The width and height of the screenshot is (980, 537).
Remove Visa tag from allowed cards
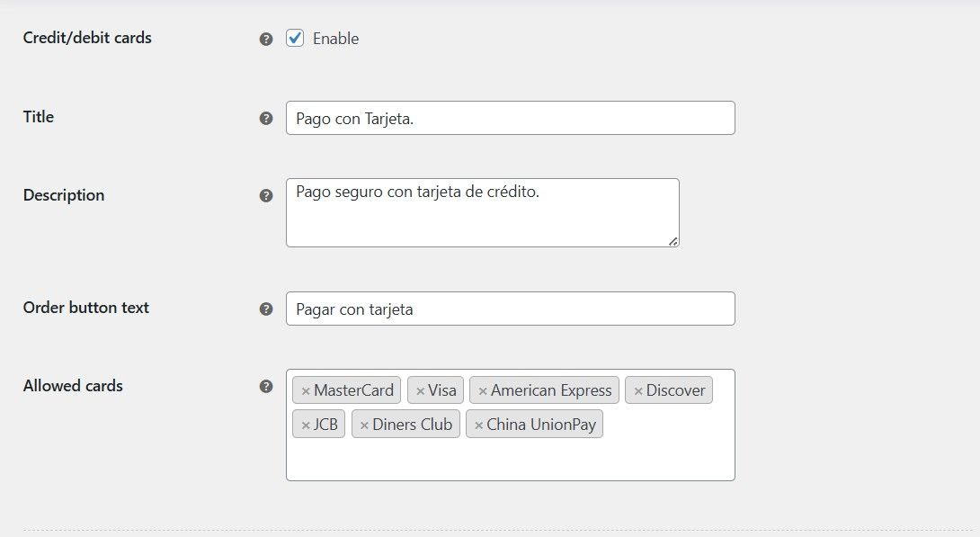click(420, 391)
